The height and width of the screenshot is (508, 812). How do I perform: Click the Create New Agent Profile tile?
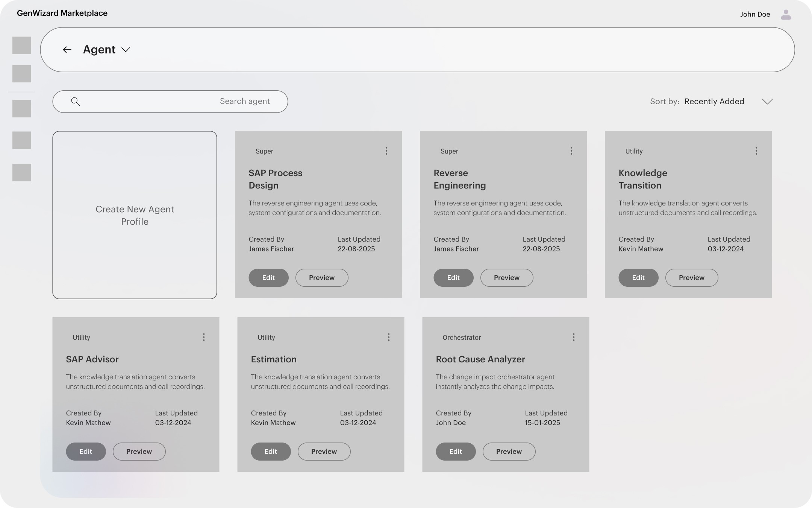[x=135, y=215]
